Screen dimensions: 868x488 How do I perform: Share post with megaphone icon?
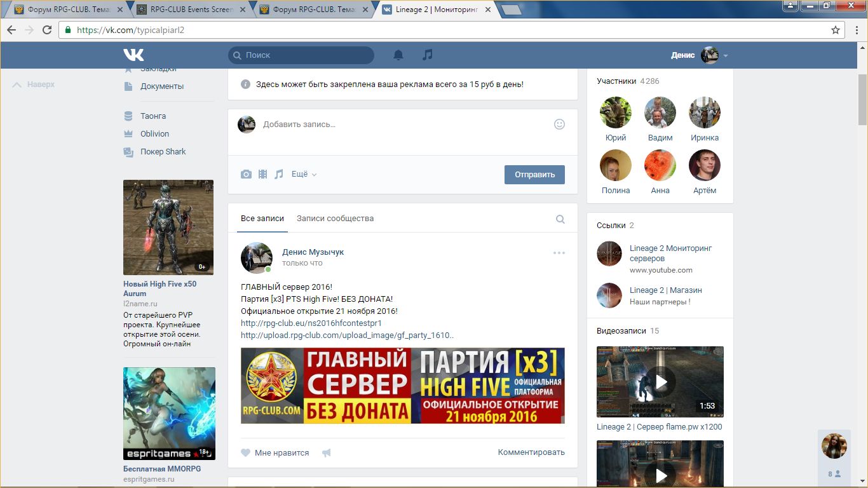pyautogui.click(x=327, y=453)
